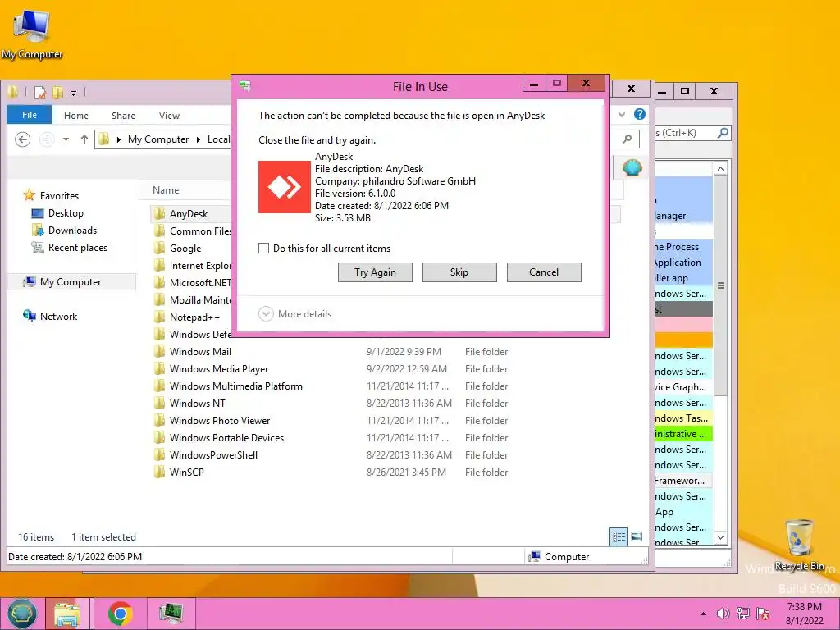Expand More details in the dialog

pos(294,314)
